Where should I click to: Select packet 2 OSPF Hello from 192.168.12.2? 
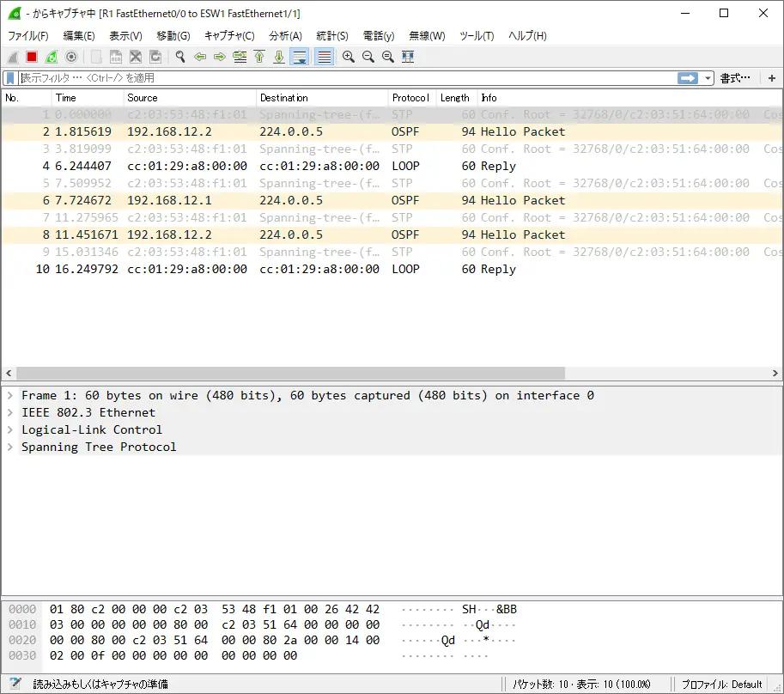[x=392, y=131]
